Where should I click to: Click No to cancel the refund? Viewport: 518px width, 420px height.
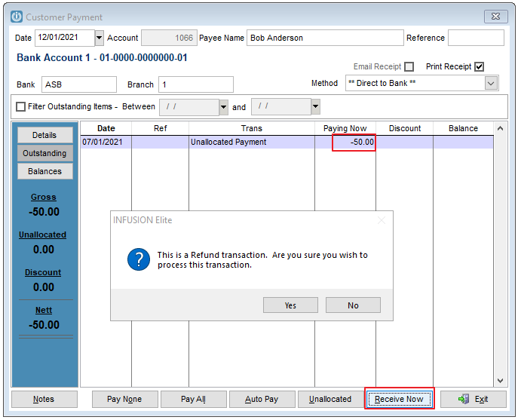click(x=353, y=305)
